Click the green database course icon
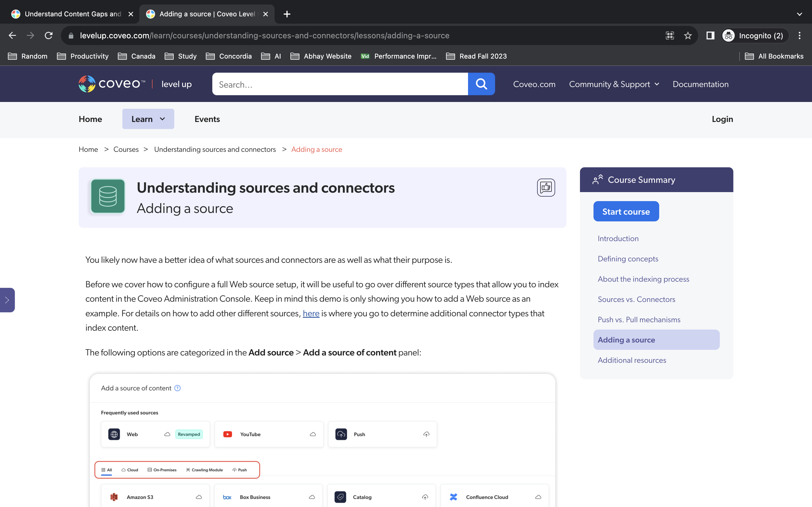 pyautogui.click(x=108, y=196)
